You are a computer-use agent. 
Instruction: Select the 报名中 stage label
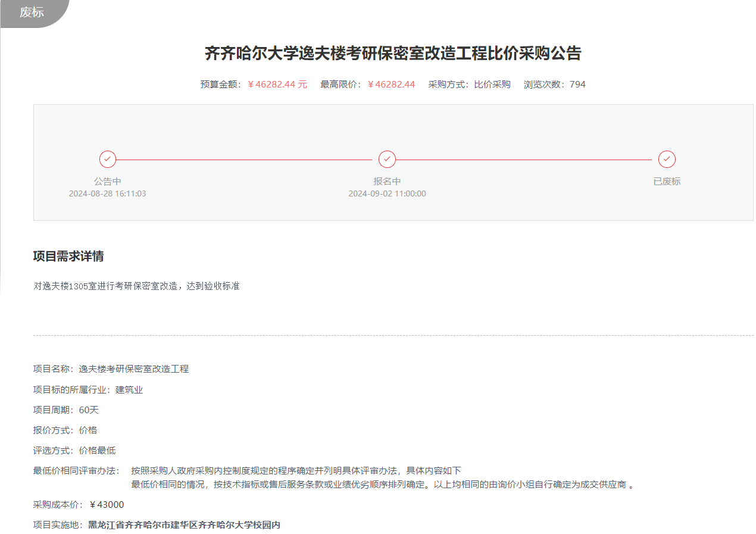387,182
